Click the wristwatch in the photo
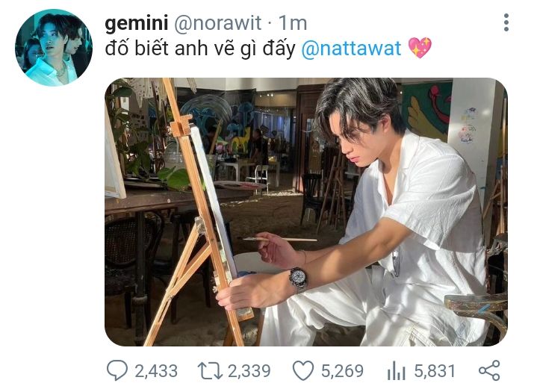 (297, 279)
